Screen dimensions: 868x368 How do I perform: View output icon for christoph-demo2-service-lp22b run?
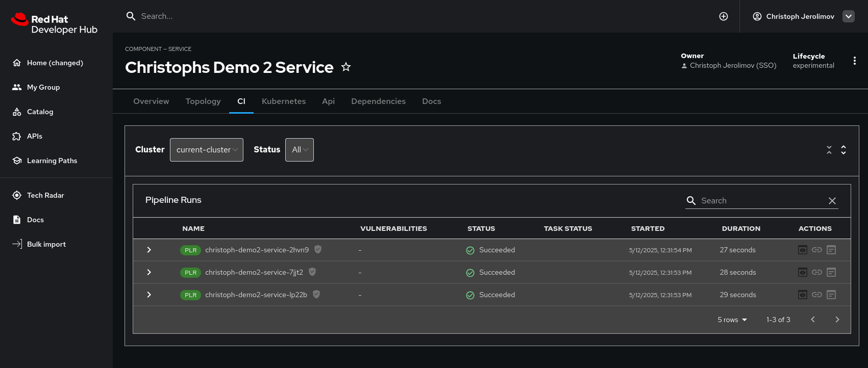tap(831, 295)
